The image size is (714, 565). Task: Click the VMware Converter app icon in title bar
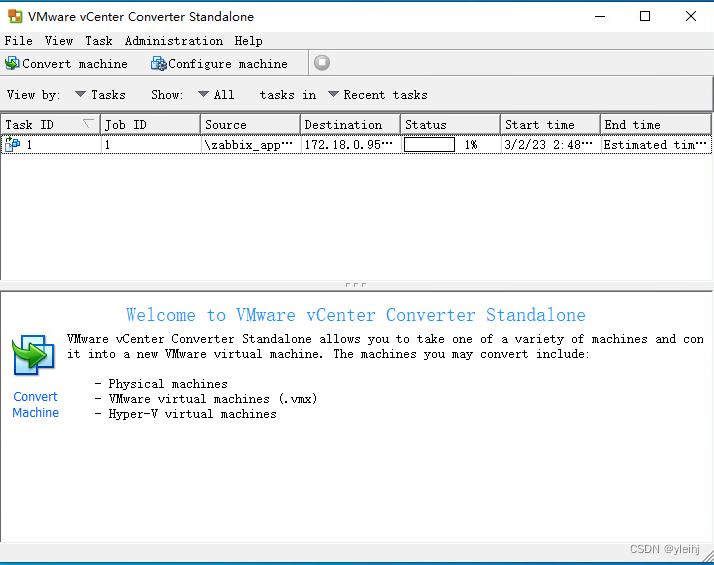click(15, 16)
